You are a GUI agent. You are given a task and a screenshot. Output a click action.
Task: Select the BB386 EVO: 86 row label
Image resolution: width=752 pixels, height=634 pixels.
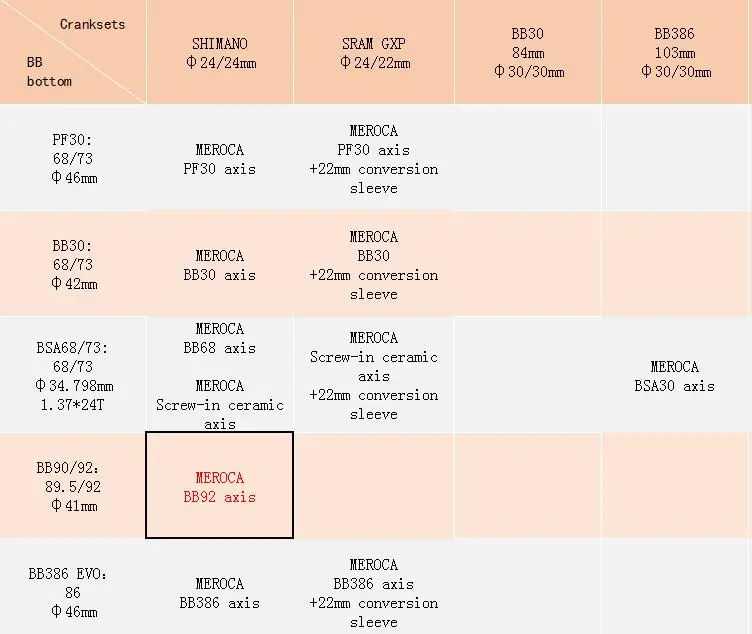pos(73,587)
